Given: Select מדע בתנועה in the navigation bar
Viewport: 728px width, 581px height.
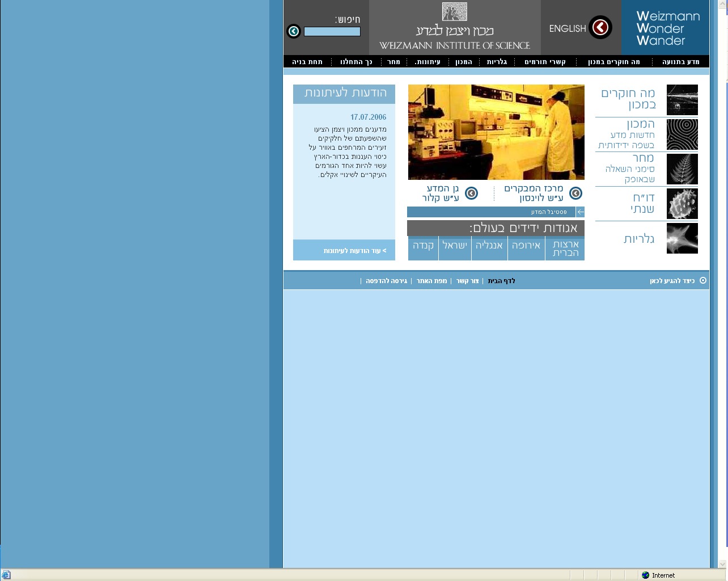Looking at the screenshot, I should click(680, 62).
